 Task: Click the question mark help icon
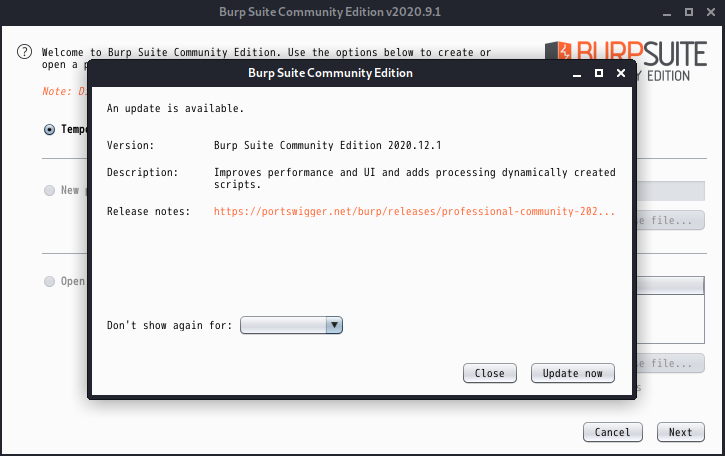pos(25,52)
